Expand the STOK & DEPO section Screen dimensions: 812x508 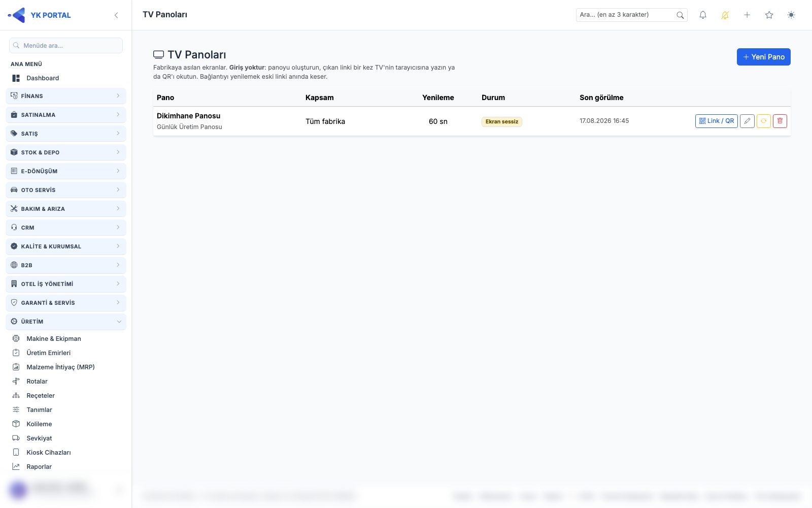(66, 152)
